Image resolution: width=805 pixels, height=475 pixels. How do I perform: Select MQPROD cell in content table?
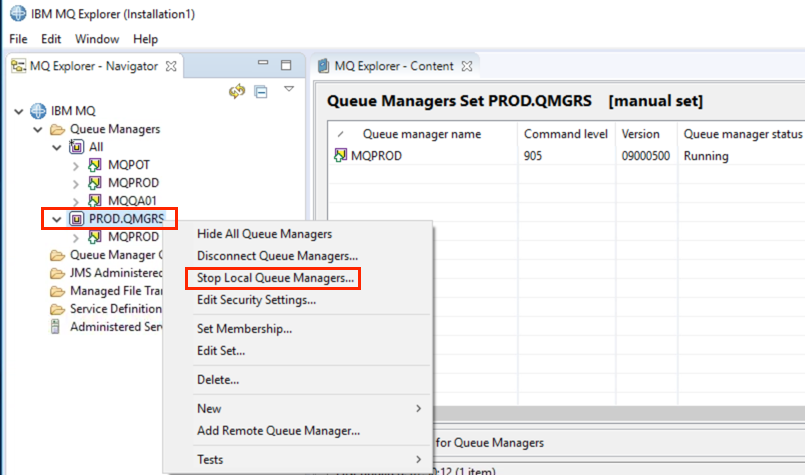pyautogui.click(x=376, y=156)
